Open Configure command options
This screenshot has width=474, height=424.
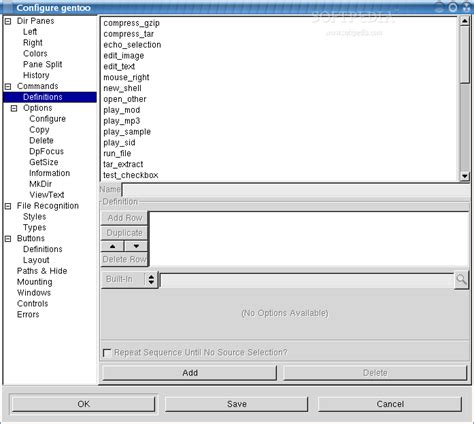pyautogui.click(x=47, y=119)
